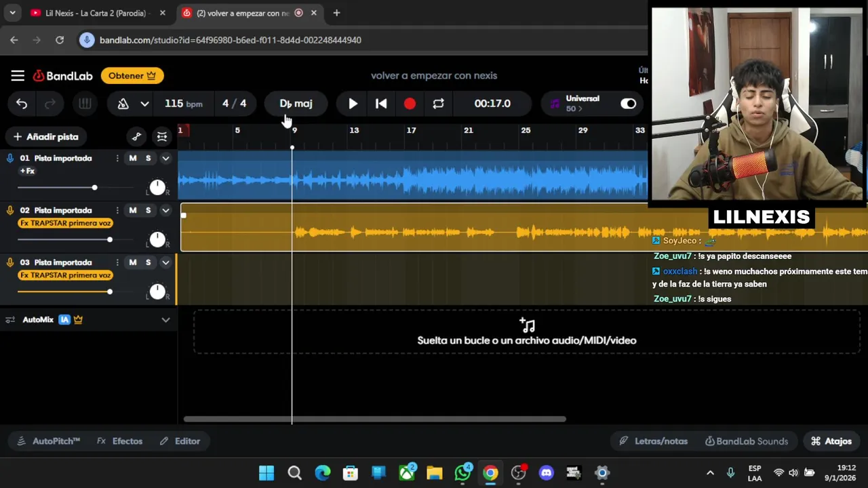Open Discord from the taskbar
Image resolution: width=868 pixels, height=488 pixels.
click(546, 473)
